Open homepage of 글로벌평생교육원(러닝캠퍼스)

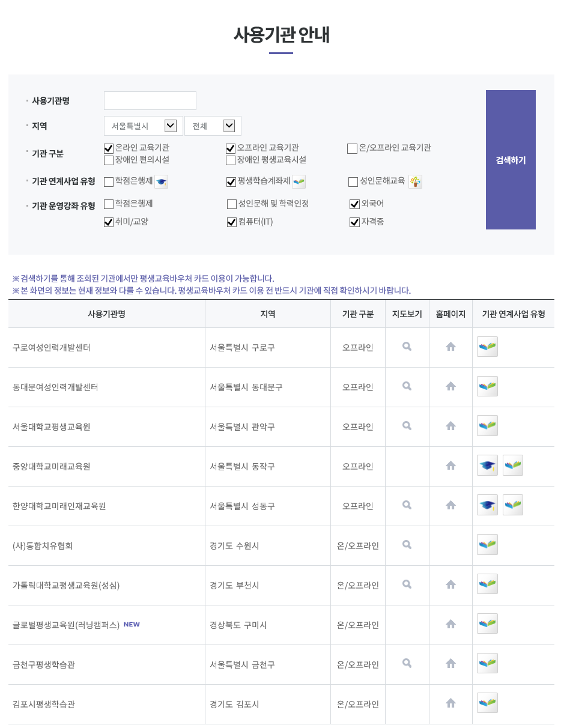pos(450,624)
